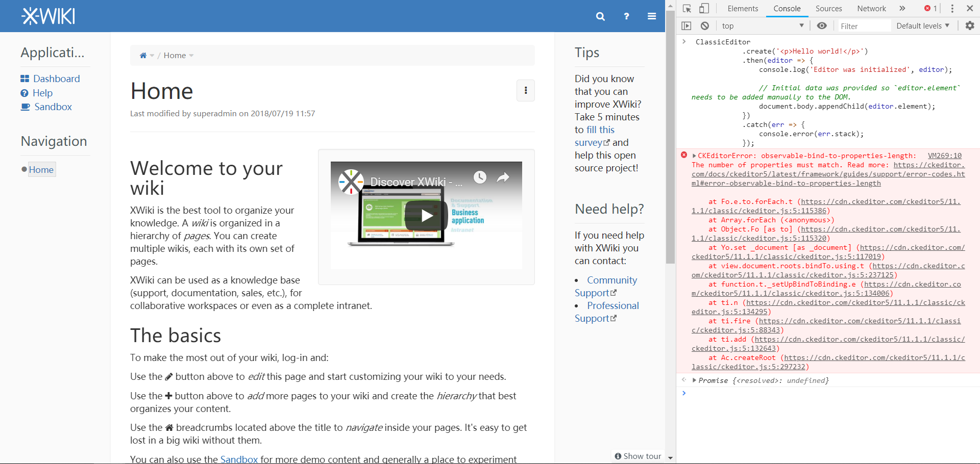Open the Default levels dropdown
The width and height of the screenshot is (980, 464).
(x=923, y=26)
